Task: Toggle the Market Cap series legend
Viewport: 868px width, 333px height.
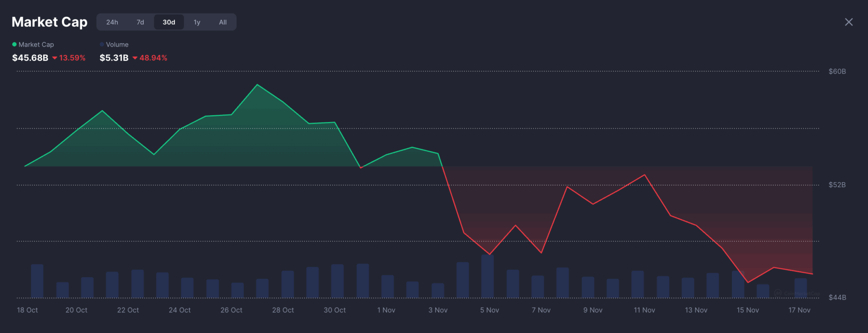Action: click(x=36, y=44)
